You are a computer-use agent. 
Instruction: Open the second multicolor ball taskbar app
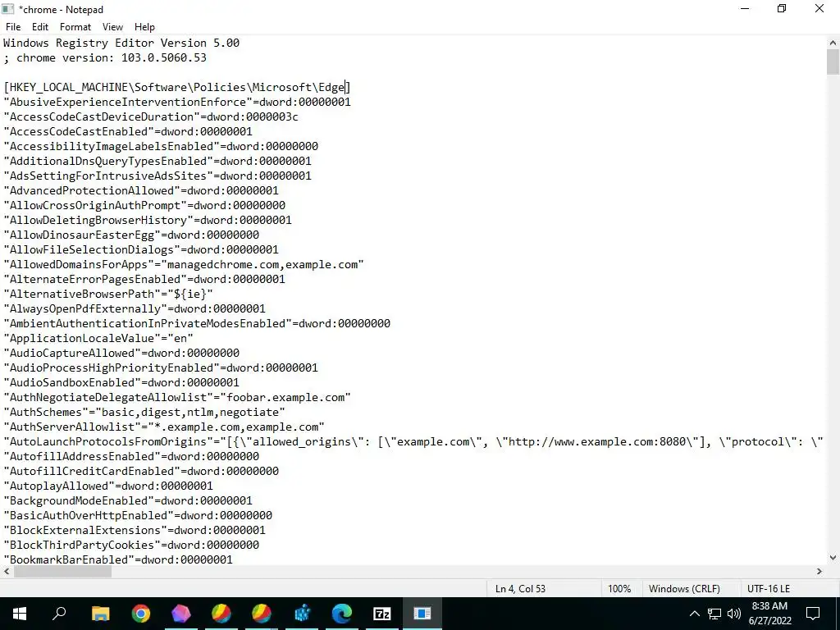click(262, 614)
